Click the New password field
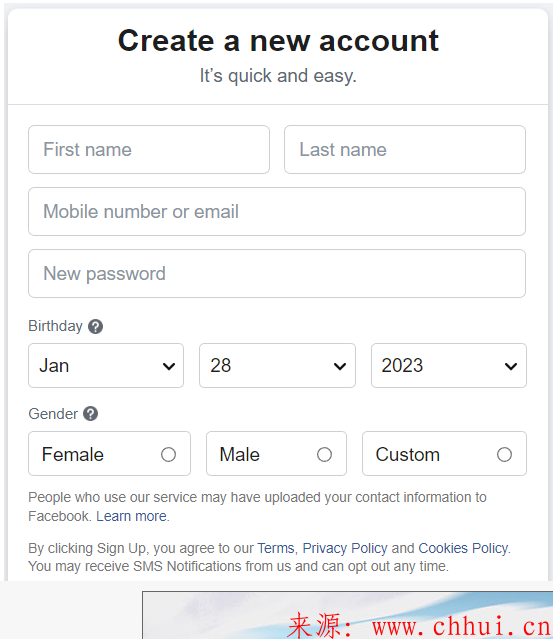 tap(277, 273)
